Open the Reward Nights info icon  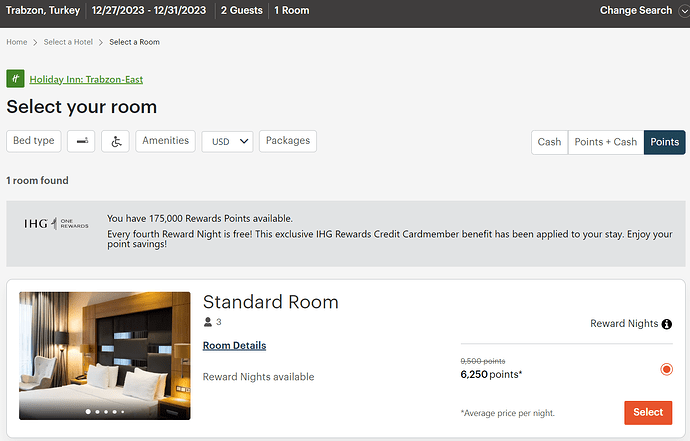(x=667, y=324)
